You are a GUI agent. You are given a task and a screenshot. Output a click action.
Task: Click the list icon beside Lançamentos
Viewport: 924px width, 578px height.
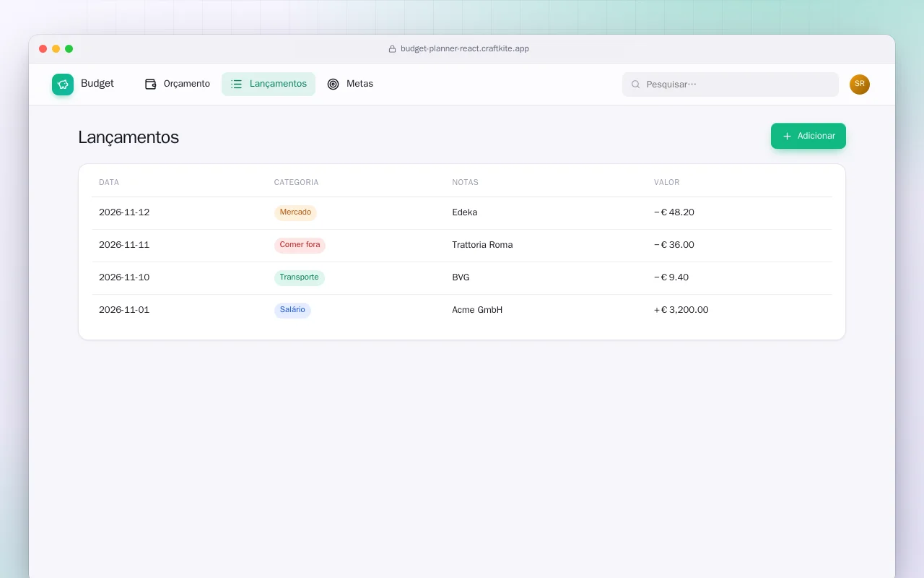[x=236, y=84]
